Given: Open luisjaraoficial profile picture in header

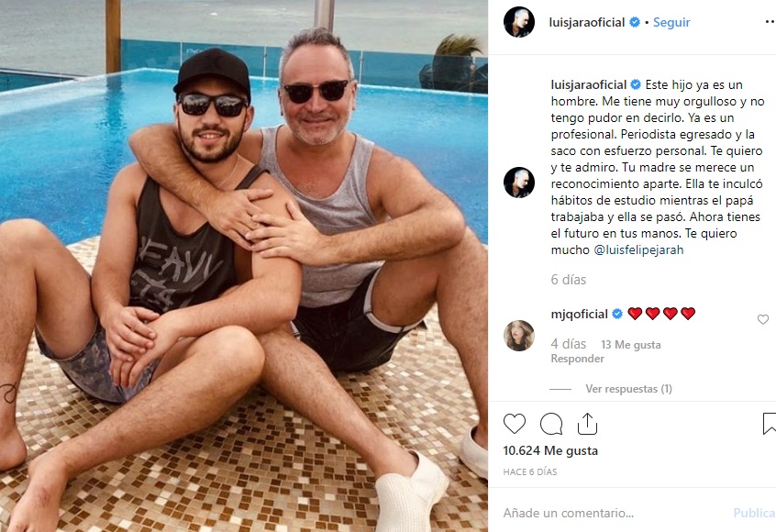Looking at the screenshot, I should (518, 22).
